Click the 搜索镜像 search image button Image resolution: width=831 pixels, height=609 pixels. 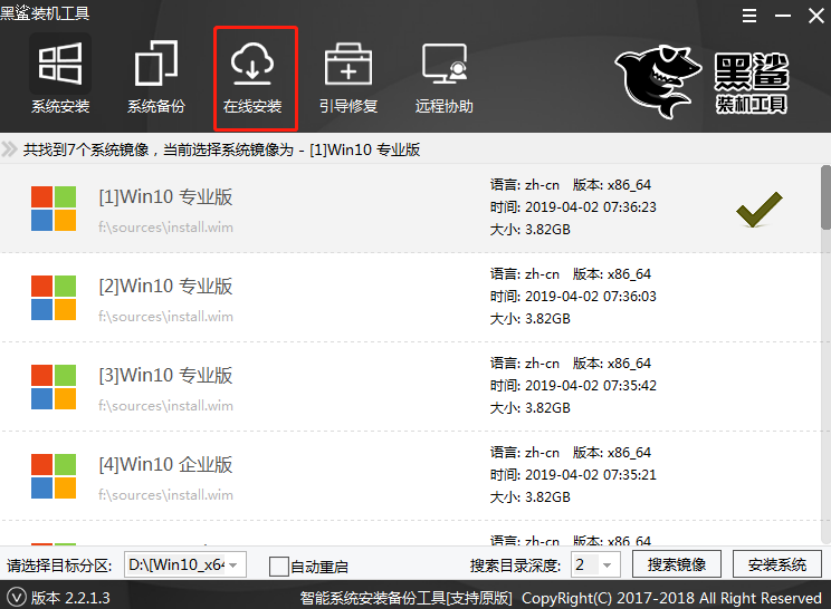point(678,565)
